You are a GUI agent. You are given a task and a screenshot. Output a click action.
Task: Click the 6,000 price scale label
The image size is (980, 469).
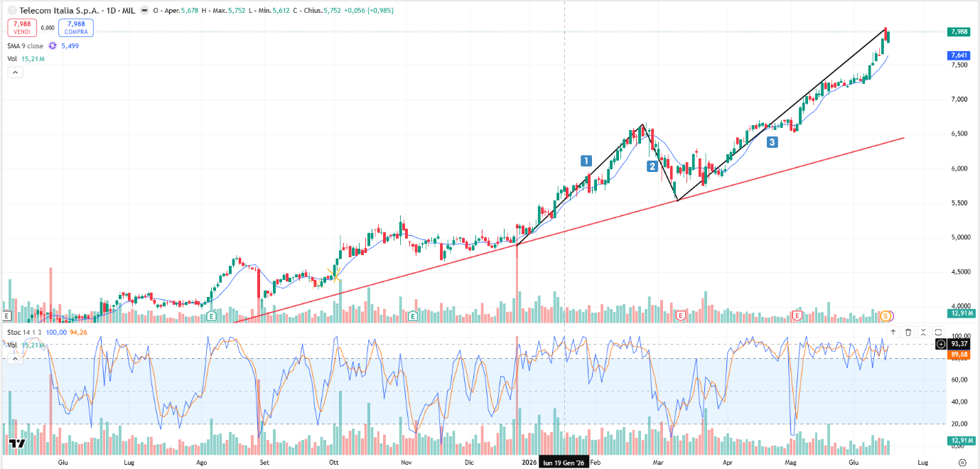coord(959,168)
